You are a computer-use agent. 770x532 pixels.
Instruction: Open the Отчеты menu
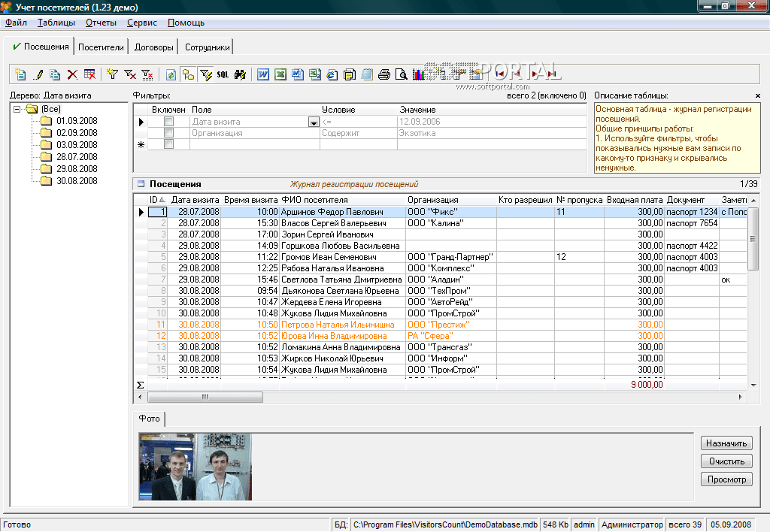[101, 23]
